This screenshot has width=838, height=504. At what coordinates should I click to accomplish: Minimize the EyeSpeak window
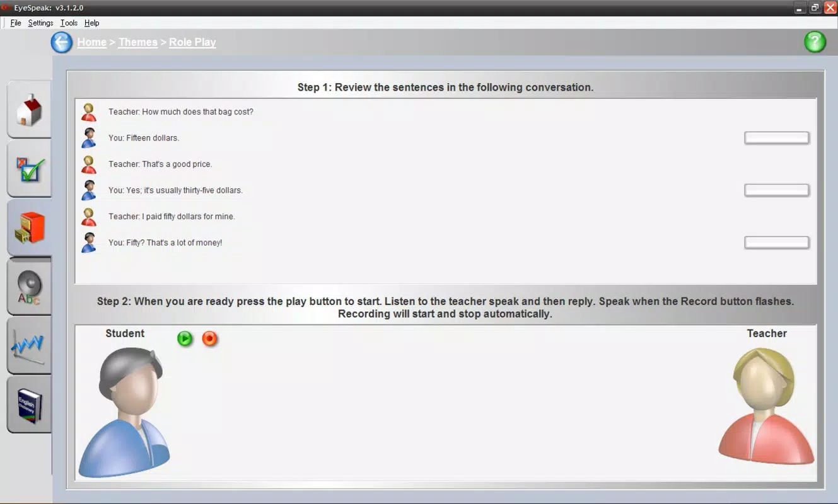(x=800, y=8)
